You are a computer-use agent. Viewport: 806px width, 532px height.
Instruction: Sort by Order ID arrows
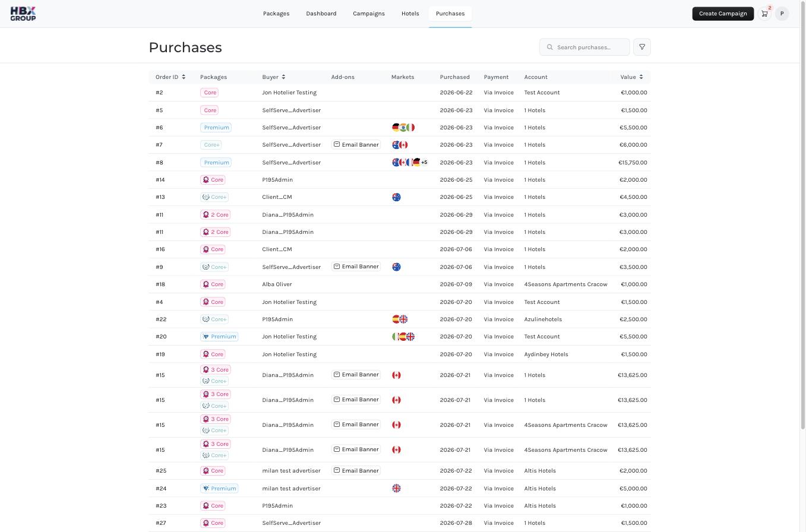click(184, 77)
